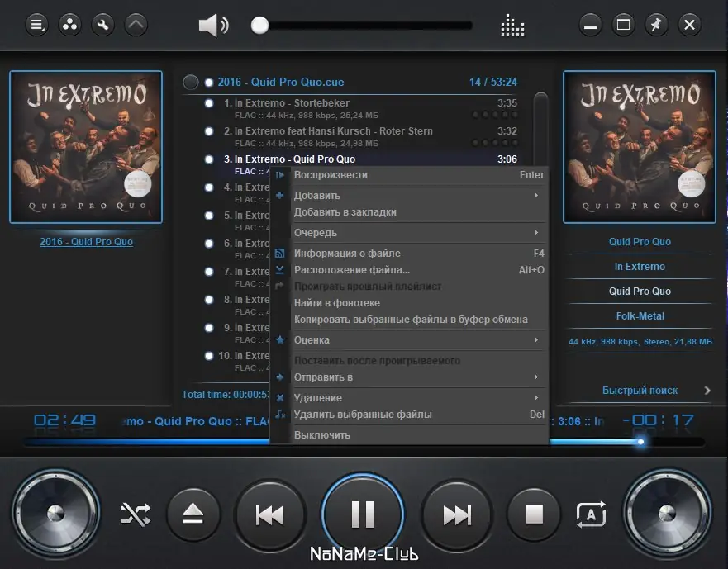Choose Воспроизвести from the context menu

[408, 175]
